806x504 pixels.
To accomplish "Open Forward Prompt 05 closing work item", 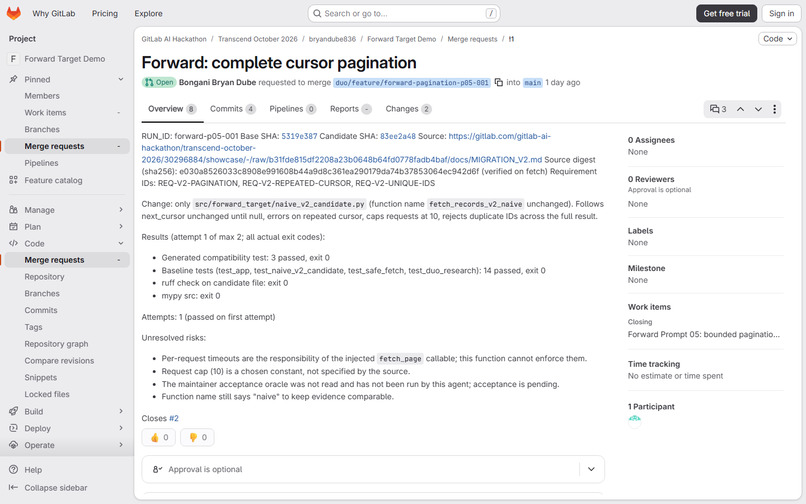I will coord(704,334).
